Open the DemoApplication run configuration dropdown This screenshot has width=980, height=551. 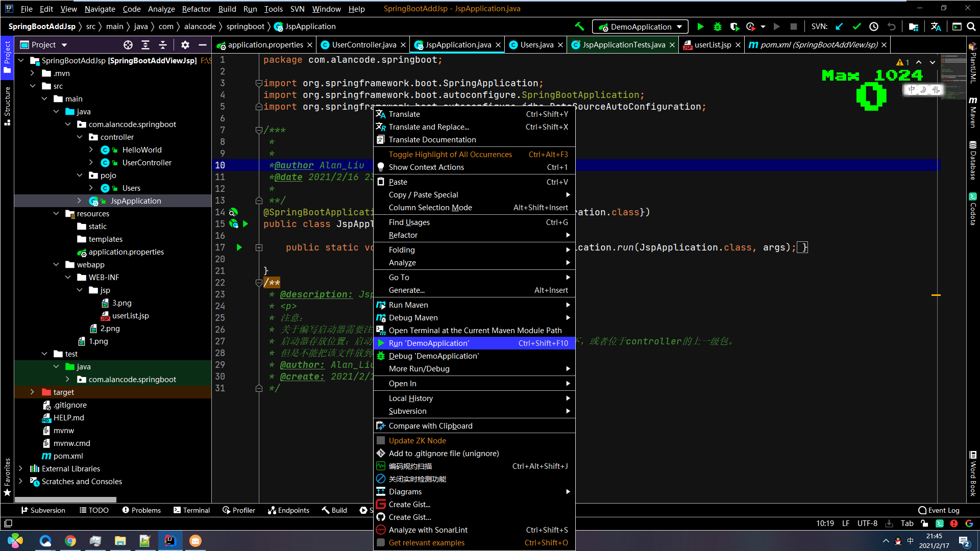click(x=640, y=27)
